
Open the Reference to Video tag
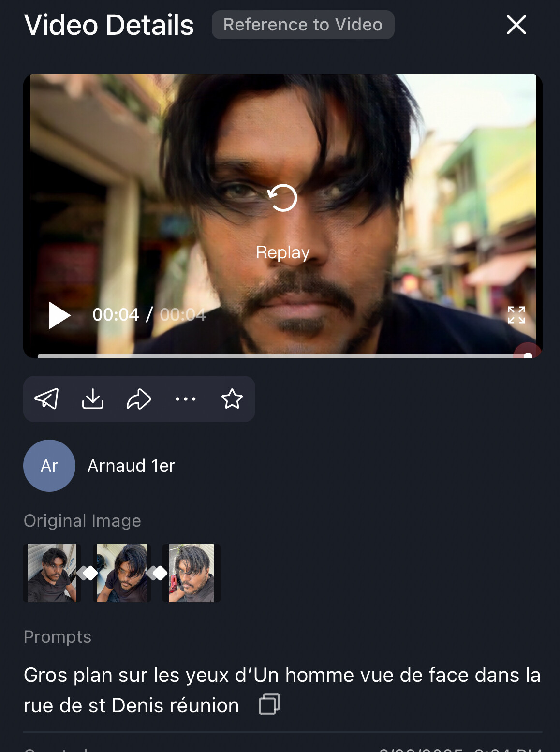(303, 25)
